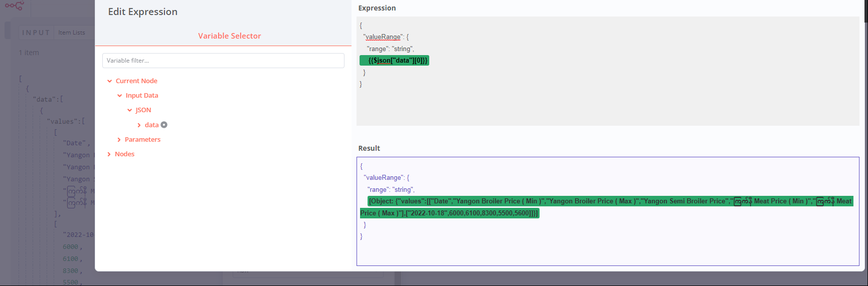Viewport: 868px width, 286px height.
Task: Open the Item Lists input selector
Action: pyautogui.click(x=72, y=33)
